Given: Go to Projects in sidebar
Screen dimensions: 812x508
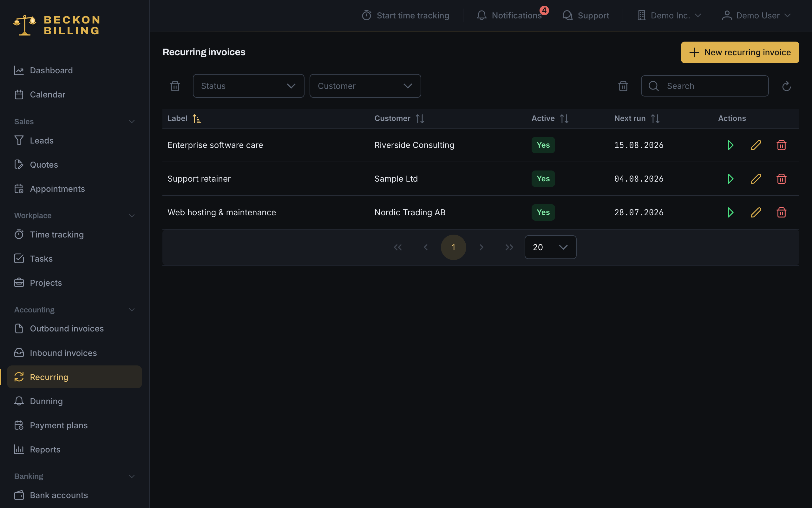Looking at the screenshot, I should point(75,283).
